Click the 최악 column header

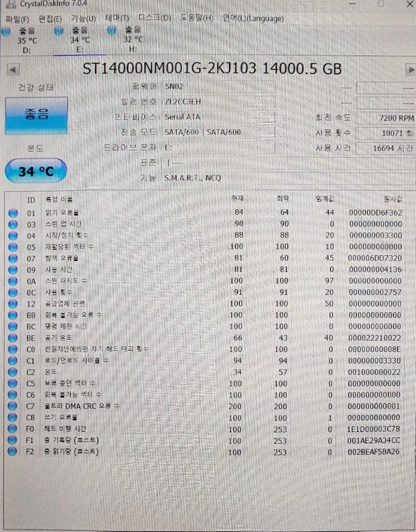tap(282, 198)
